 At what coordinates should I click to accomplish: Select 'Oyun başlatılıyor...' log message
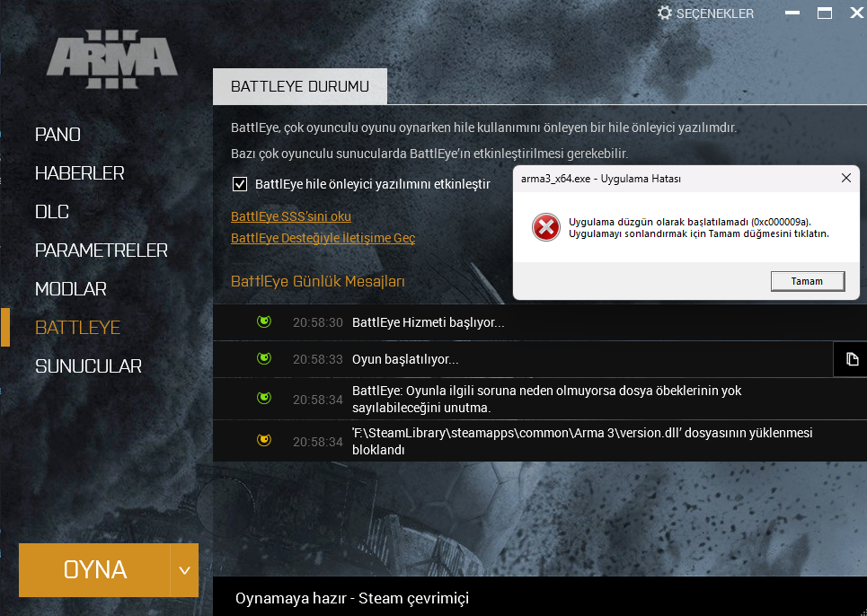click(405, 360)
